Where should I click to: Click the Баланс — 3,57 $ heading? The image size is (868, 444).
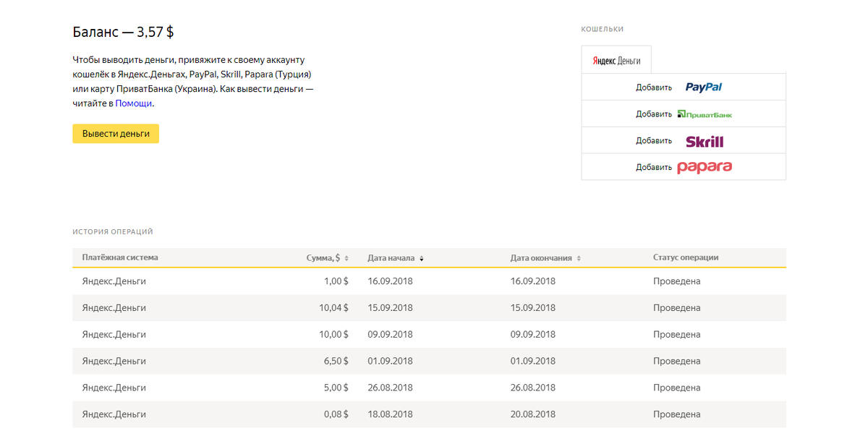123,32
